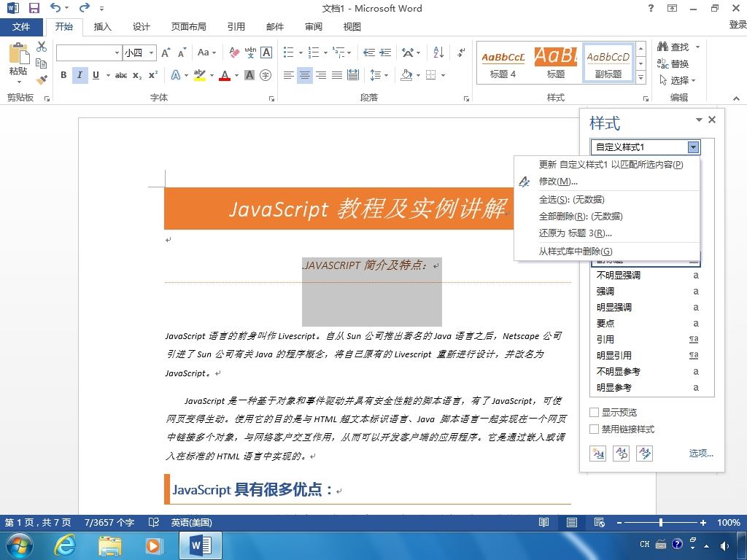Increase font size with grow font icon

(x=166, y=52)
